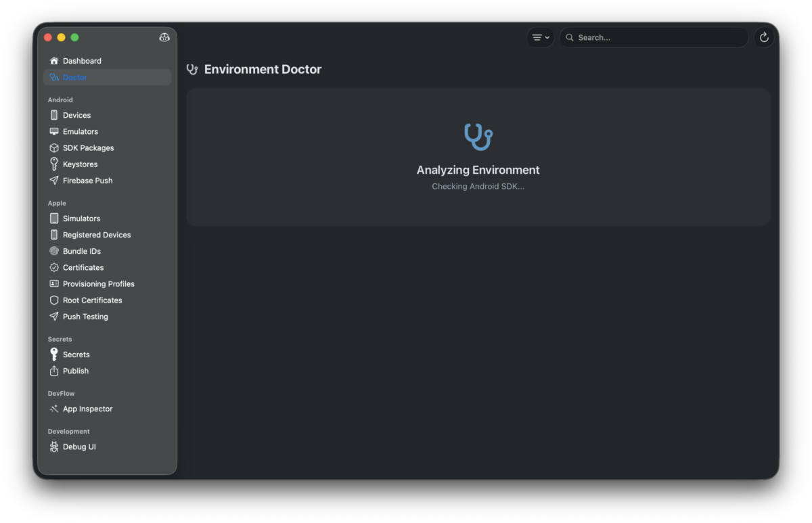Click the Debug UI bug icon
The height and width of the screenshot is (523, 812).
pos(54,447)
